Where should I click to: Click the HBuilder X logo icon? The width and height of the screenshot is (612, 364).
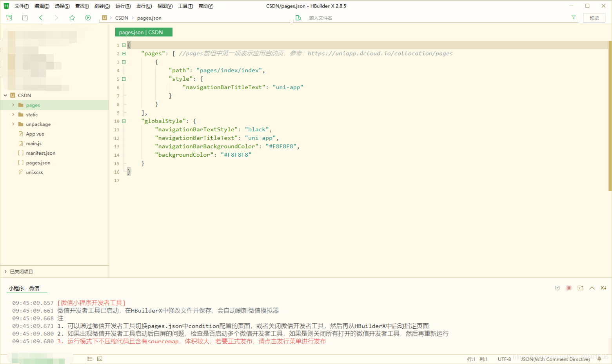[x=6, y=6]
